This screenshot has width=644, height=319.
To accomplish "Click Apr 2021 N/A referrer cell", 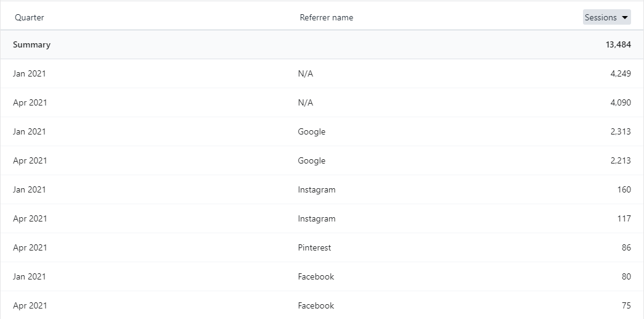I will tap(305, 102).
